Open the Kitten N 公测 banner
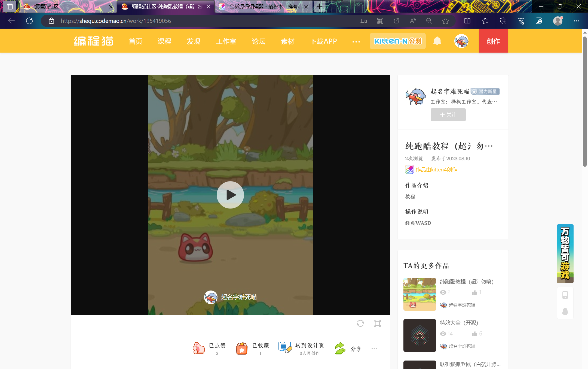Image resolution: width=588 pixels, height=369 pixels. [398, 41]
